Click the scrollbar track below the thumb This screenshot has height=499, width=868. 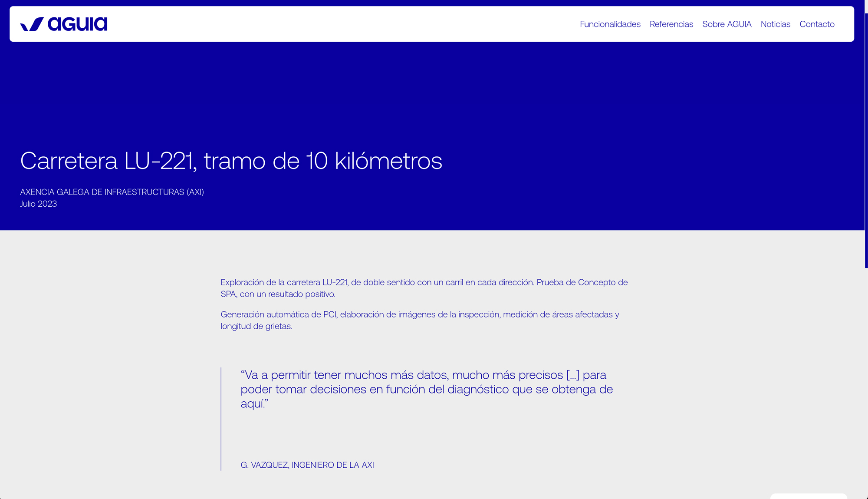[x=866, y=382]
